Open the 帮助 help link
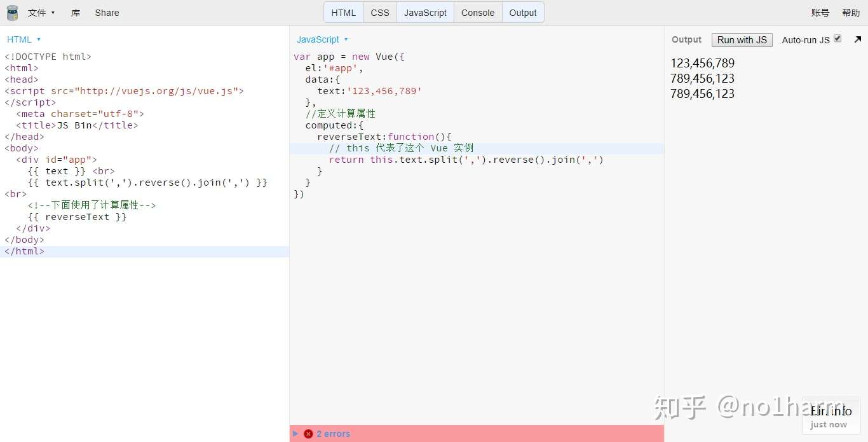The width and height of the screenshot is (868, 442). tap(851, 13)
